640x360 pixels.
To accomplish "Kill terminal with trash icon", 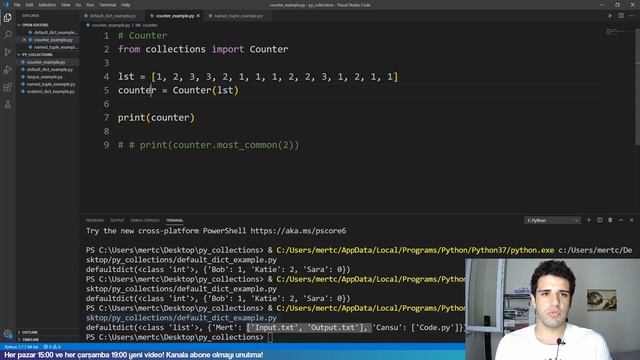I will click(x=610, y=220).
